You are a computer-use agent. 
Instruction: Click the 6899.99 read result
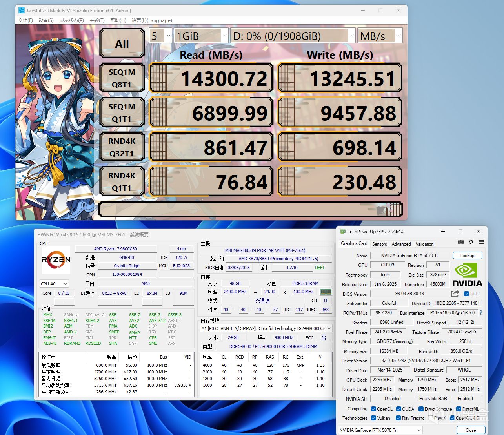pos(211,113)
